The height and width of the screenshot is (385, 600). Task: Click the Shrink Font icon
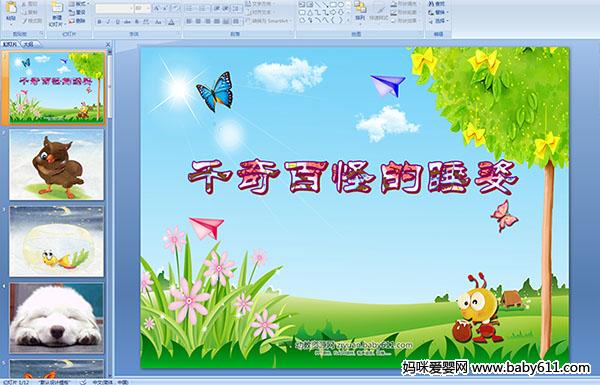(x=165, y=8)
